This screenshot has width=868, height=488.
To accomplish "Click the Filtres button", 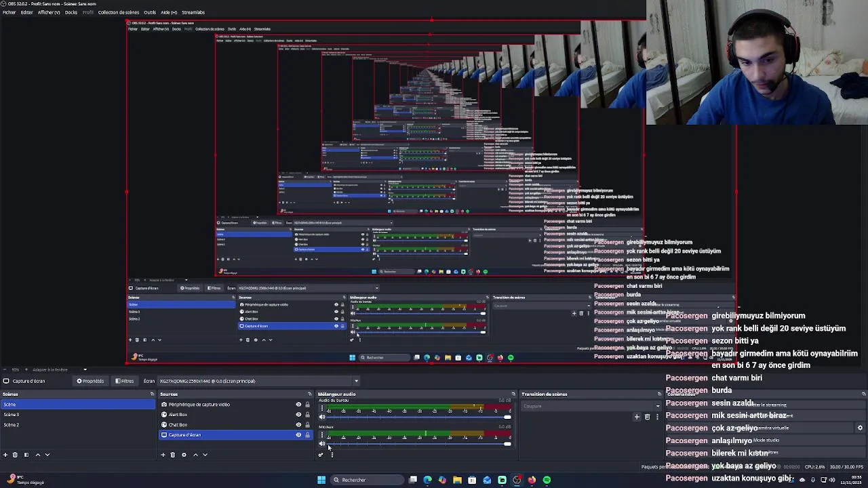I will pos(125,381).
